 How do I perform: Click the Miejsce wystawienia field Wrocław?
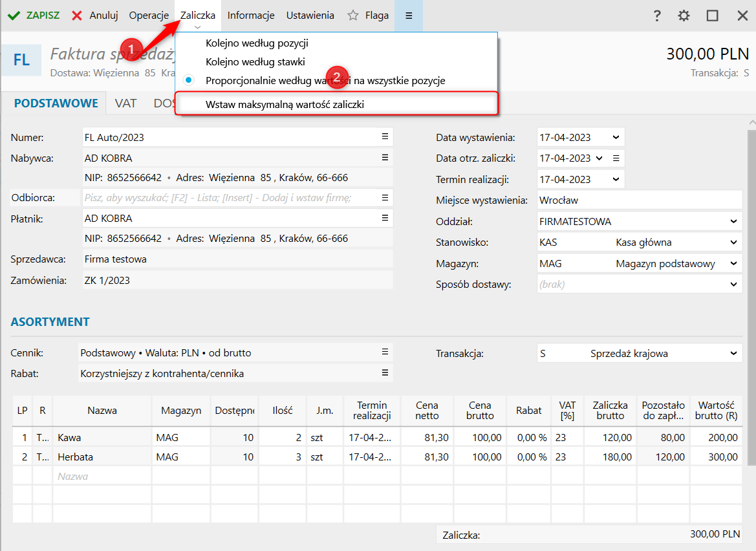coord(640,200)
